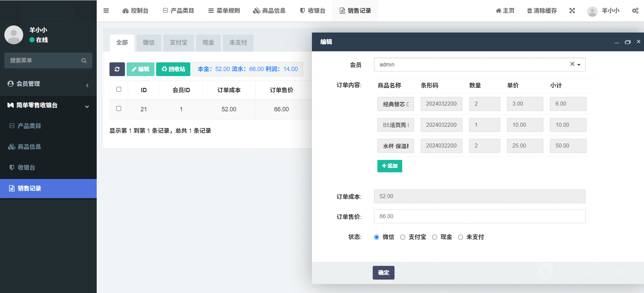Select the 微信 filter tab
The width and height of the screenshot is (644, 293).
point(149,43)
